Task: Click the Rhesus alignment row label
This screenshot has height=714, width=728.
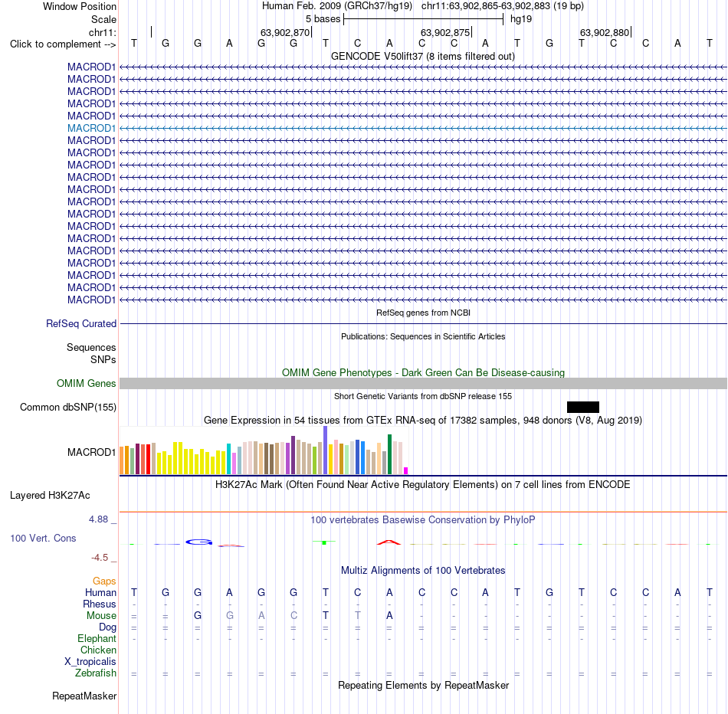Action: (x=100, y=604)
